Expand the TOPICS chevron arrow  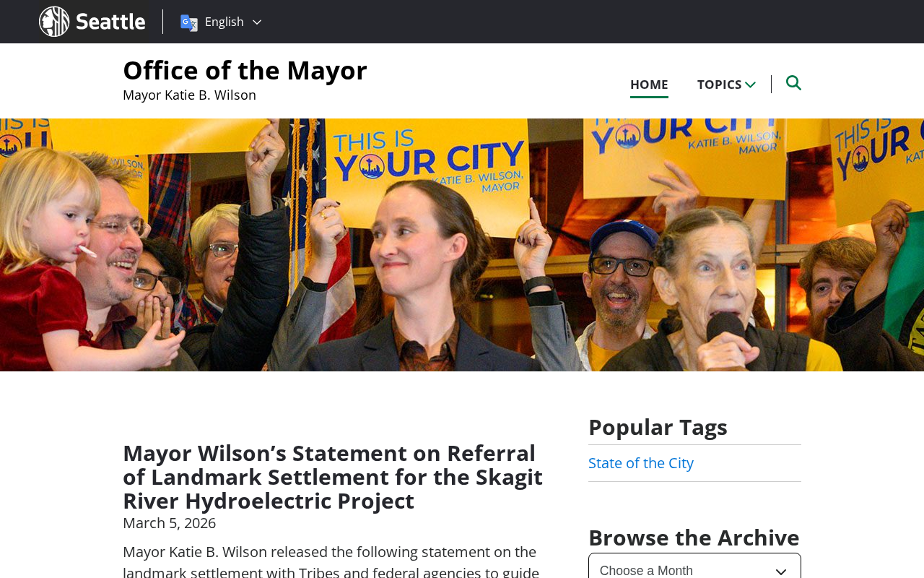coord(750,85)
